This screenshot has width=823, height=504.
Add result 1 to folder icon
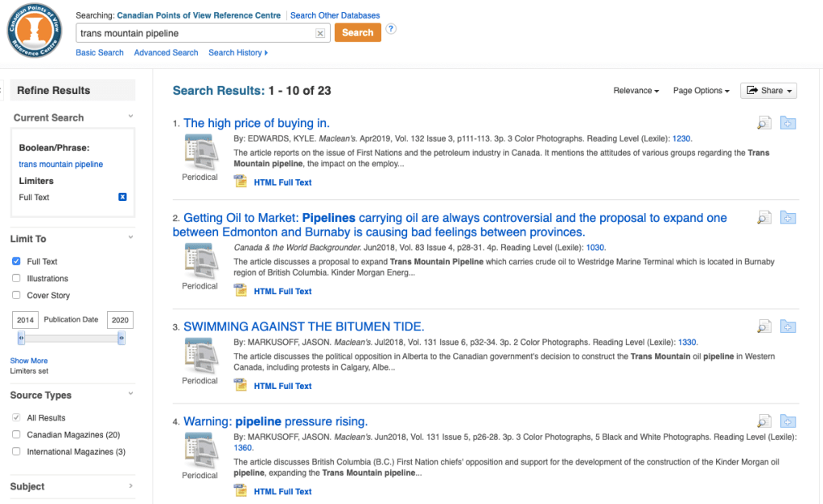click(788, 123)
